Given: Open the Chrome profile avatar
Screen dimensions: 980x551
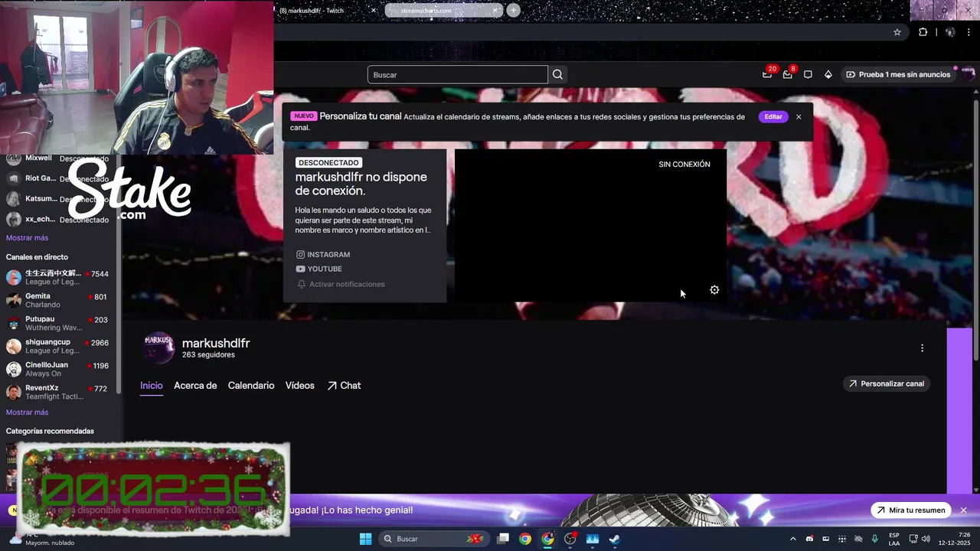Looking at the screenshot, I should click(950, 32).
